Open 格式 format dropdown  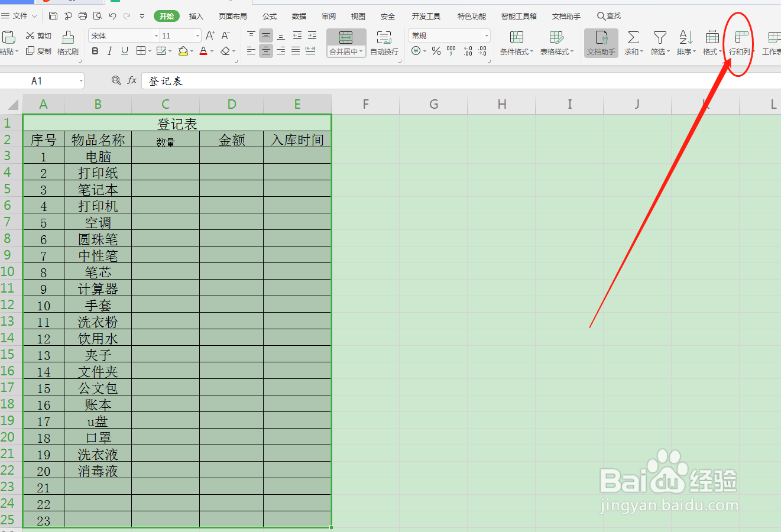pyautogui.click(x=712, y=43)
